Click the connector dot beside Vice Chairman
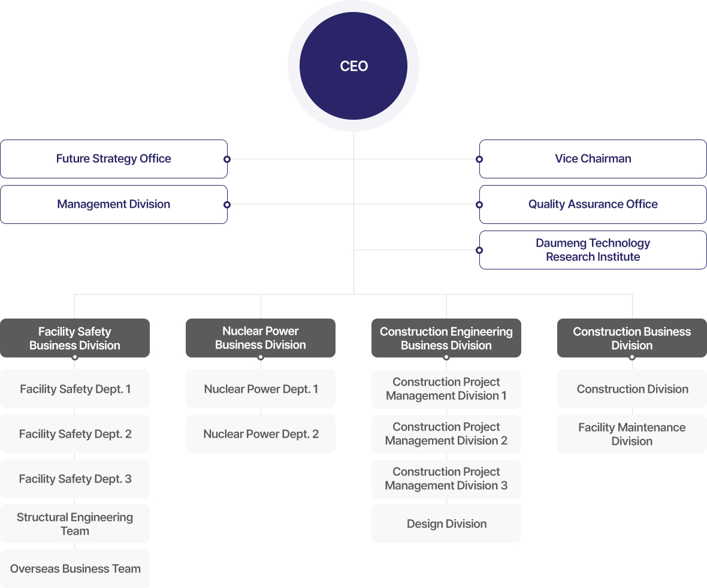This screenshot has width=707, height=588. tap(479, 159)
